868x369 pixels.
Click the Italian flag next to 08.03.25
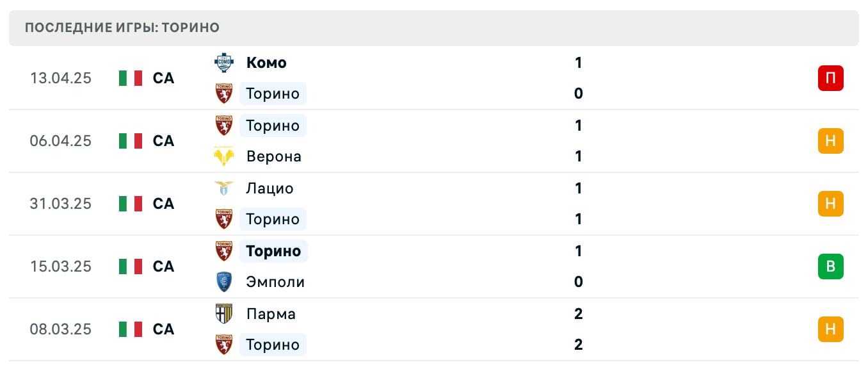click(130, 329)
